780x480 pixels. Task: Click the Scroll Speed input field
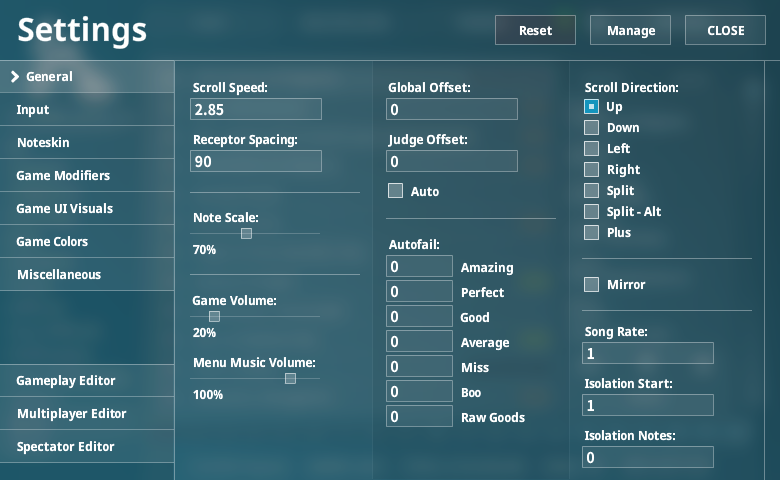pos(257,109)
